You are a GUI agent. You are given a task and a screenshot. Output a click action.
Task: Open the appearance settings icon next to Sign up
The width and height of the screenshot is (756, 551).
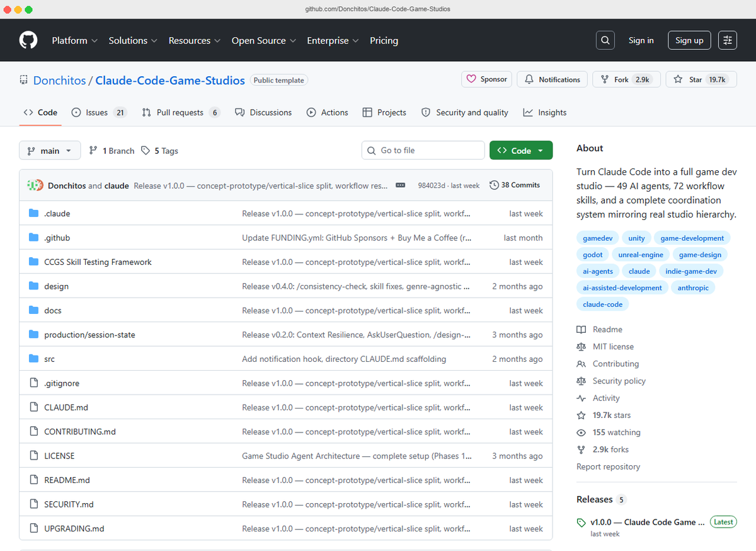pyautogui.click(x=728, y=40)
